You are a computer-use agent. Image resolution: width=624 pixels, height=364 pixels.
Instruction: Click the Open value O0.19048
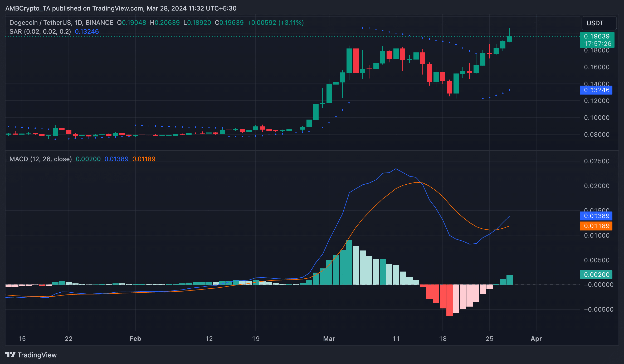[131, 23]
